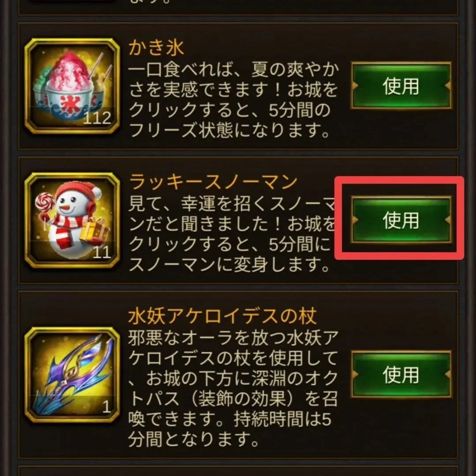Select the ラッキースノーマン item title
Screen dimensions: 476x476
pos(213,182)
